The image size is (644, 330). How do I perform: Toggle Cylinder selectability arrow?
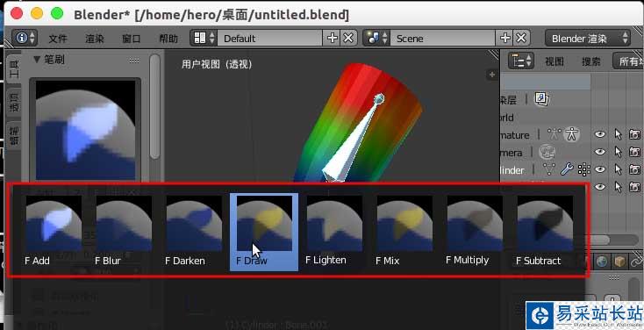[x=619, y=169]
